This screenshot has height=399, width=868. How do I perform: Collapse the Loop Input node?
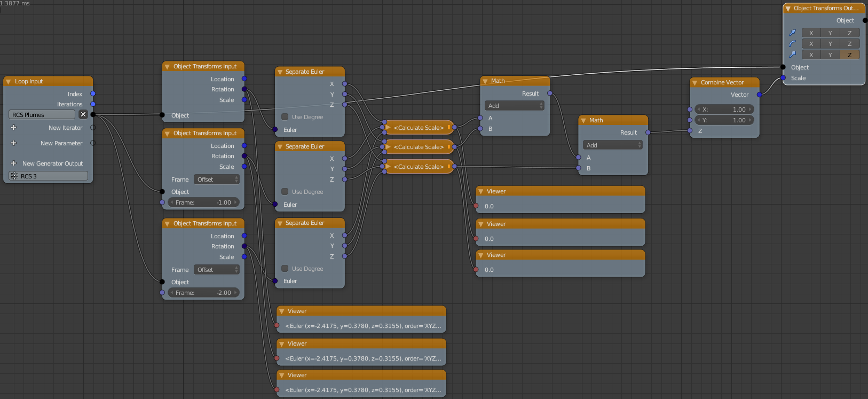(8, 82)
